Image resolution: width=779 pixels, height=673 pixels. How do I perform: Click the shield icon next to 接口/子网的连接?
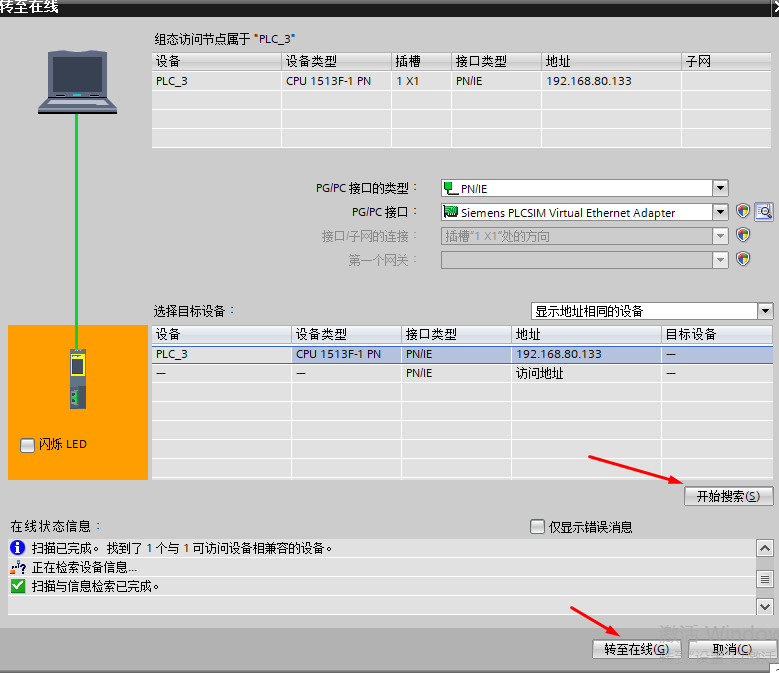point(743,236)
